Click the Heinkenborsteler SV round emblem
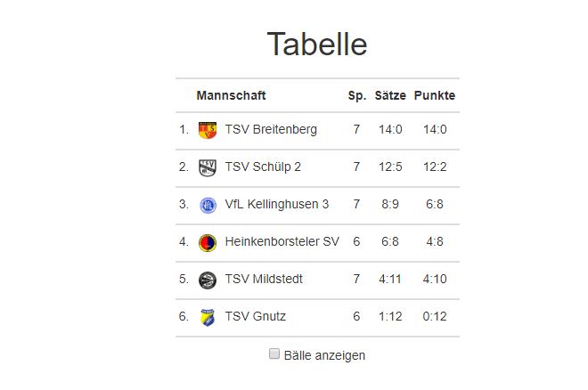588x390 pixels. 208,242
